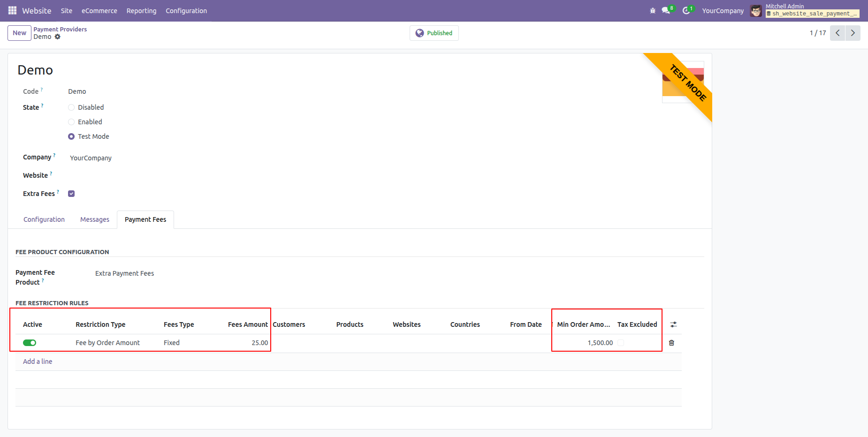
Task: Click the New button
Action: 19,33
